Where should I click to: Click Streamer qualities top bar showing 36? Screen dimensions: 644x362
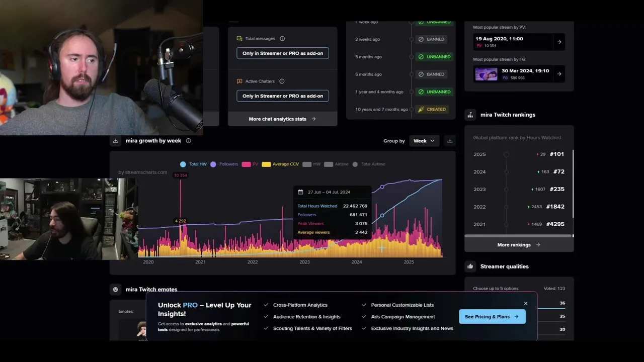[x=551, y=303]
